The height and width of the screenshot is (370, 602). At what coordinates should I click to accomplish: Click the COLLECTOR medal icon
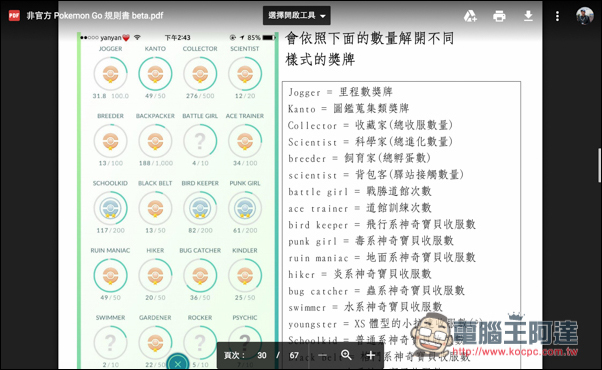pos(200,74)
